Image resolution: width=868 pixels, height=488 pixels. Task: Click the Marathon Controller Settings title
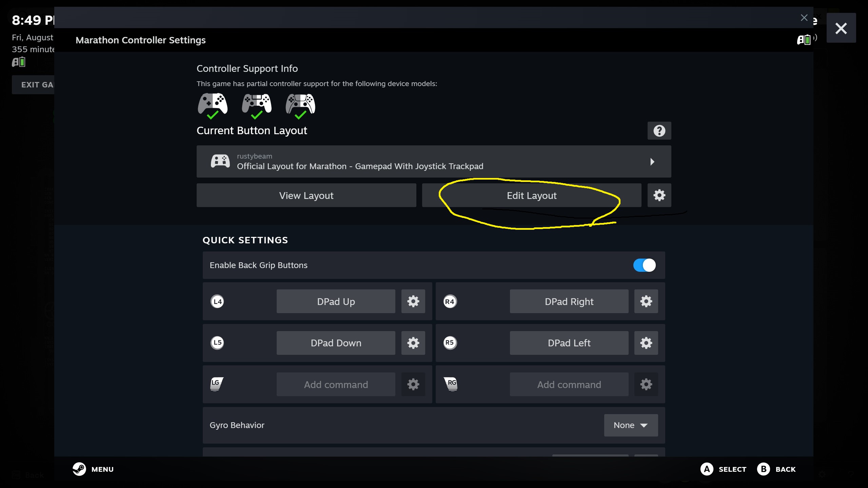click(141, 40)
